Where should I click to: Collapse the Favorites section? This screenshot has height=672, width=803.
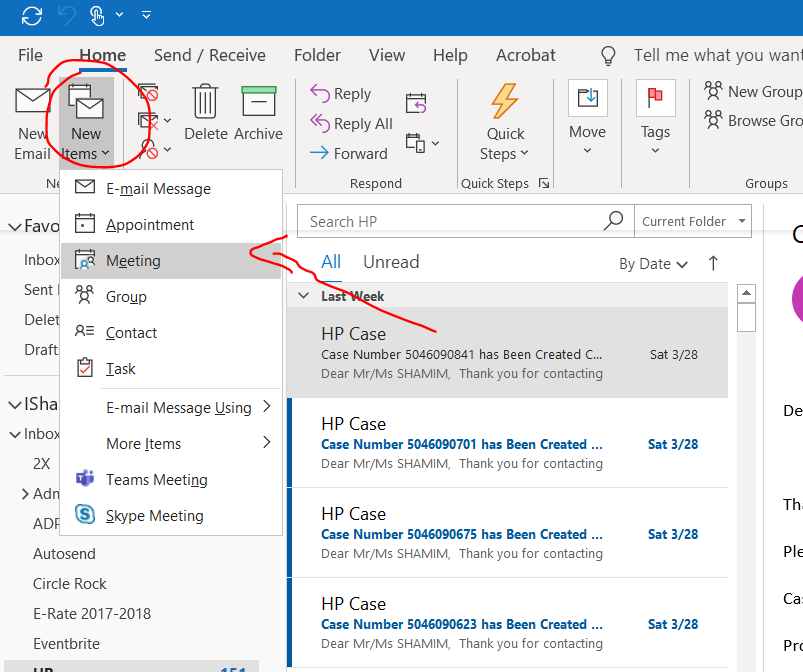15,226
